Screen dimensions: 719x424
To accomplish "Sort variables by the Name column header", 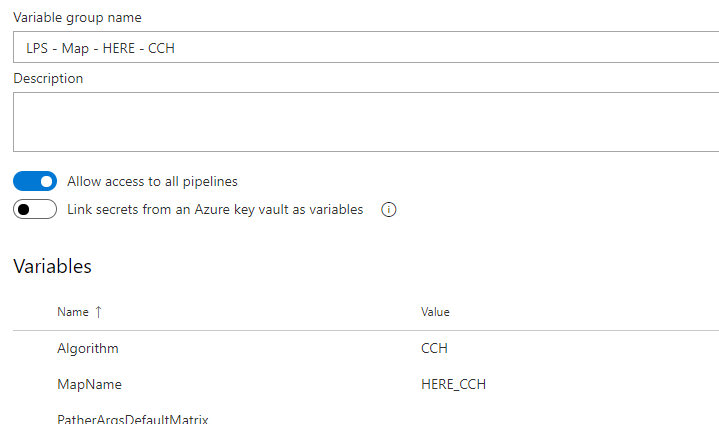I will pos(73,312).
